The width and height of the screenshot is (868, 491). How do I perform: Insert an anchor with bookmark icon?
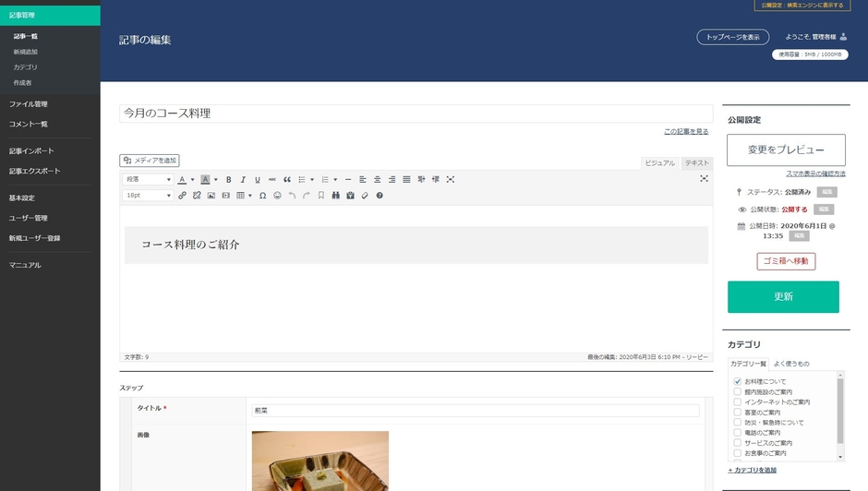coord(321,196)
